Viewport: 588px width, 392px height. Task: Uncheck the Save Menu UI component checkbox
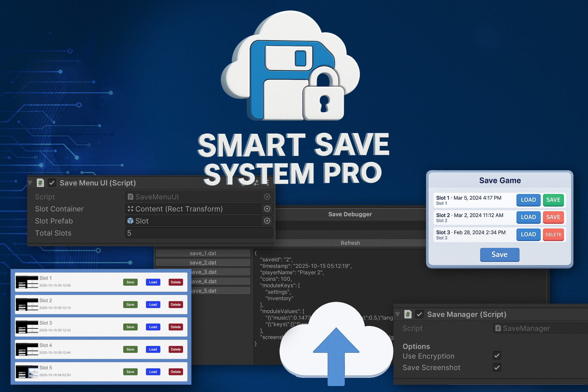click(52, 183)
